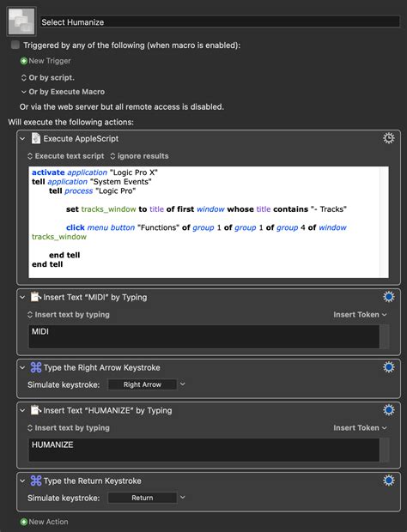The image size is (407, 532).
Task: Click the Select Humanize macro name field
Action: pos(220,22)
